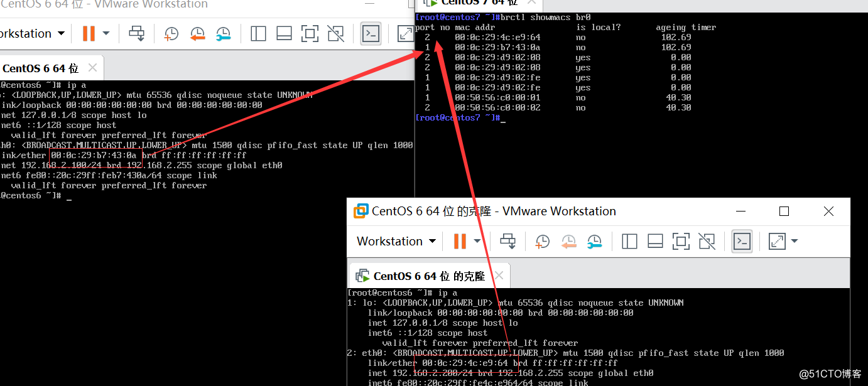868x386 pixels.
Task: Minimize the clone VMware window
Action: click(x=740, y=212)
